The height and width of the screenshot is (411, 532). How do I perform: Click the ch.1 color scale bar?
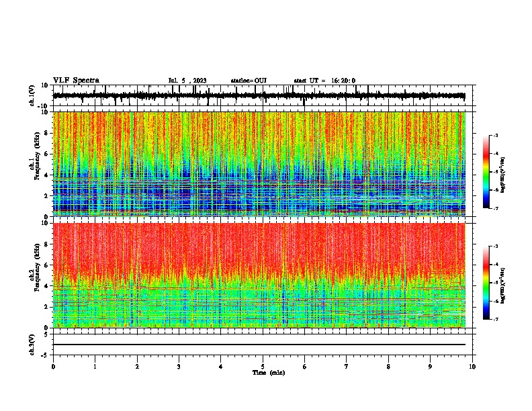tap(486, 172)
